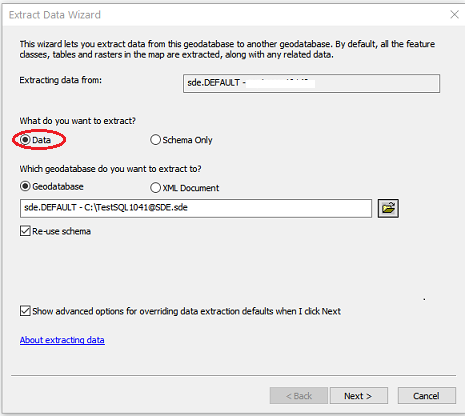Viewport: 465px width, 416px height.
Task: Click the Extracting data from source field
Action: (x=311, y=83)
